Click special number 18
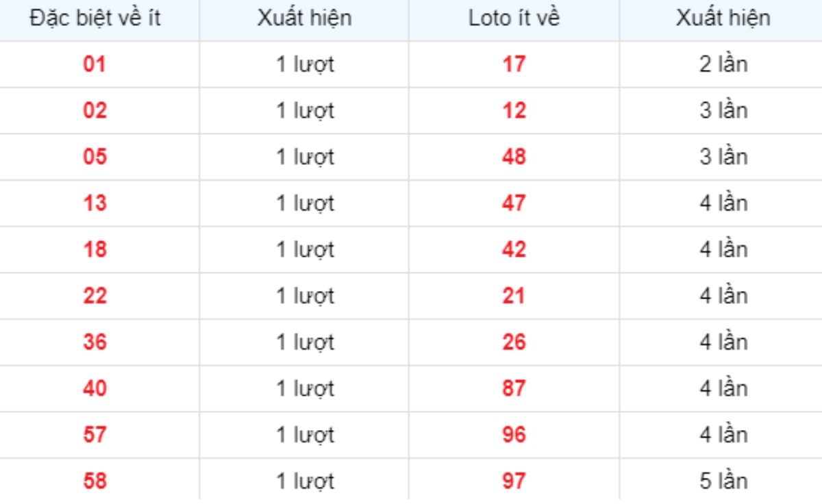Image resolution: width=822 pixels, height=504 pixels. [95, 250]
